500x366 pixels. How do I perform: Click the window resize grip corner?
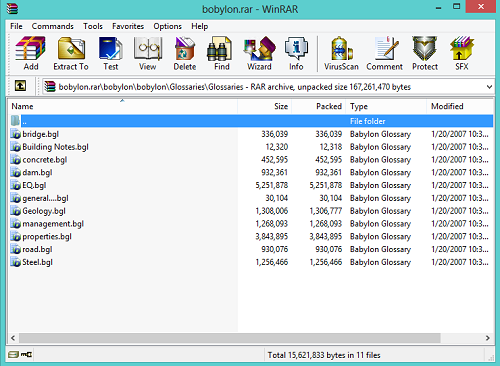[x=491, y=358]
